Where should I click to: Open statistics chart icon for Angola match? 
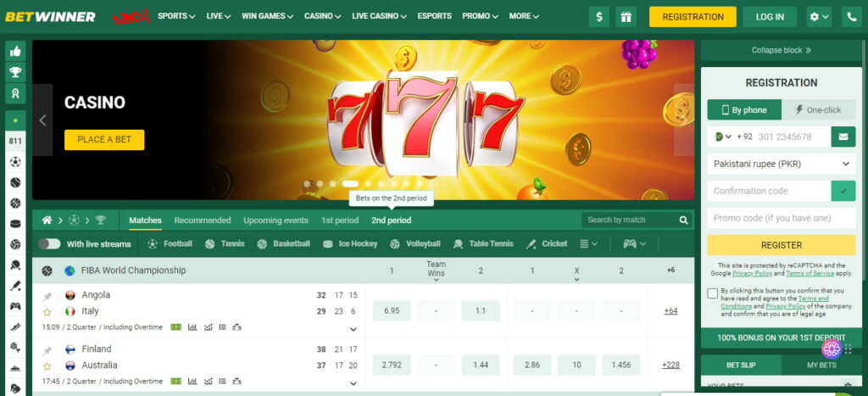click(x=192, y=327)
